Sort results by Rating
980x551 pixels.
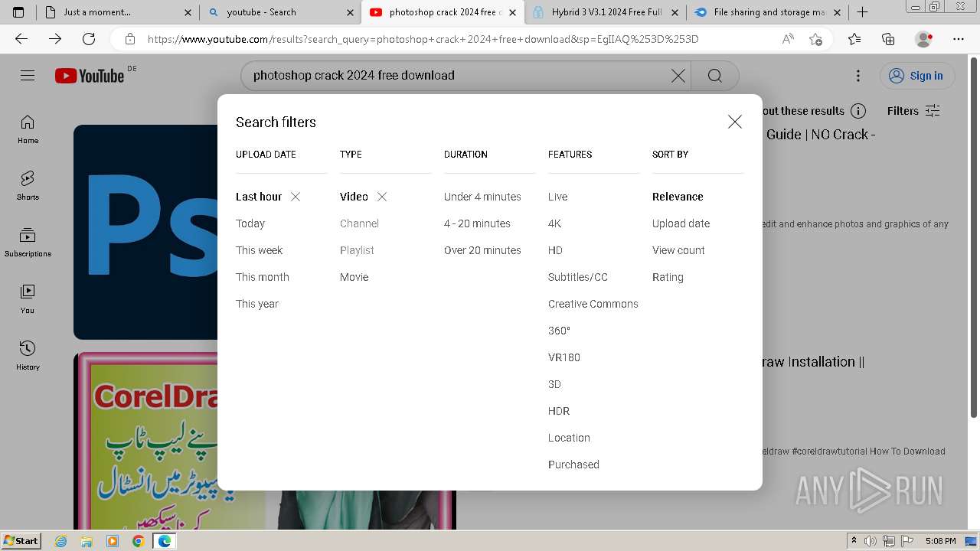click(668, 277)
